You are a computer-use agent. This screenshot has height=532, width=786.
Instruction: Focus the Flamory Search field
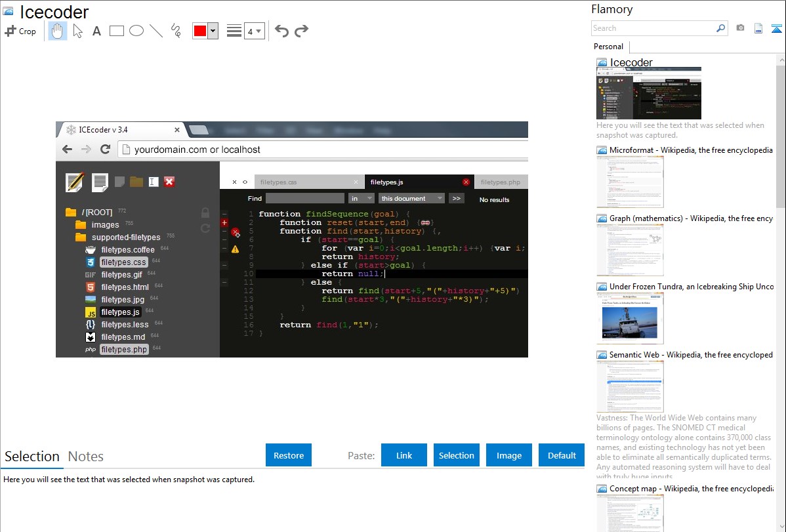point(653,28)
